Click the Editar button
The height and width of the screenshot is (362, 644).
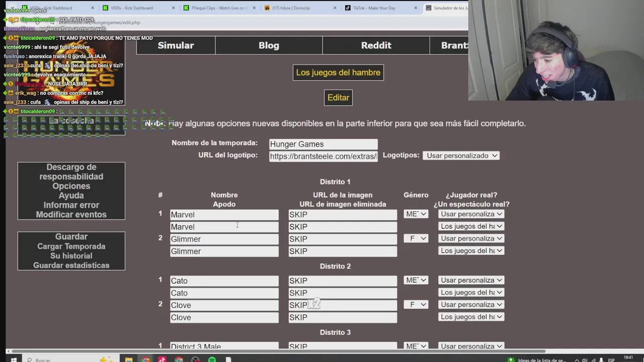(x=338, y=98)
